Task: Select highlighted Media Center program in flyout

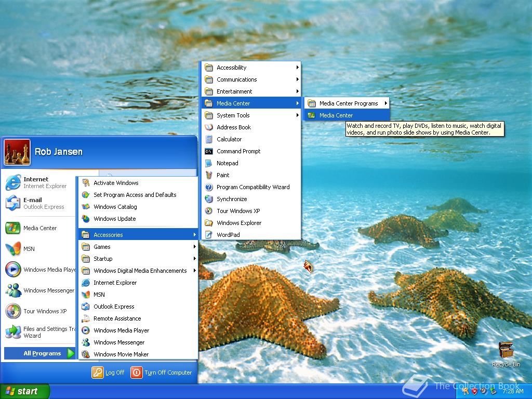Action: click(347, 115)
